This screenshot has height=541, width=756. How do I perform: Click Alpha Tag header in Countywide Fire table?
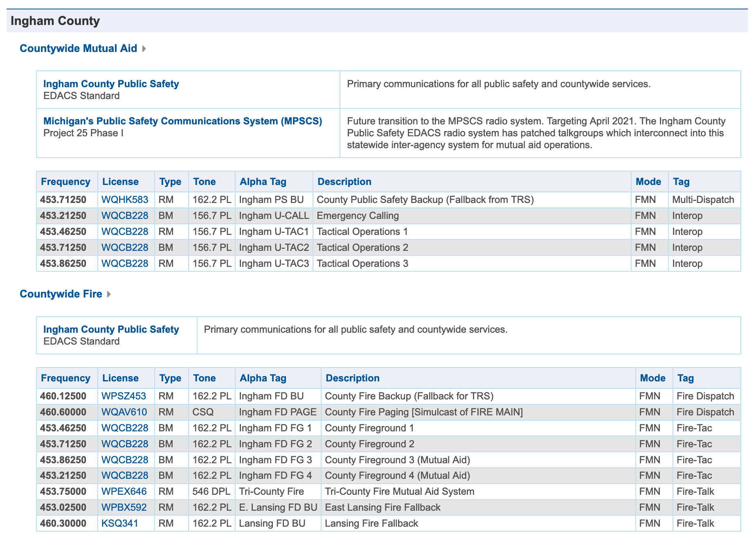click(263, 378)
